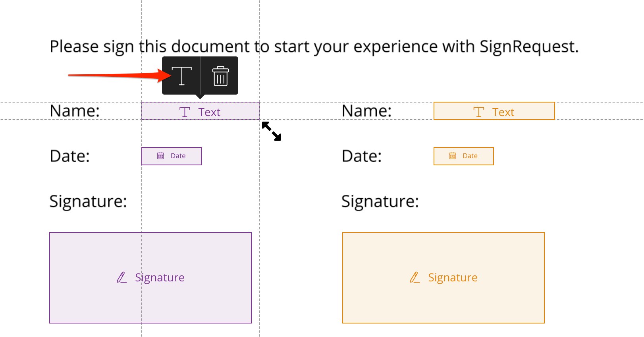The height and width of the screenshot is (337, 644).
Task: Click the 'Please sign this document' sentence
Action: 314,47
